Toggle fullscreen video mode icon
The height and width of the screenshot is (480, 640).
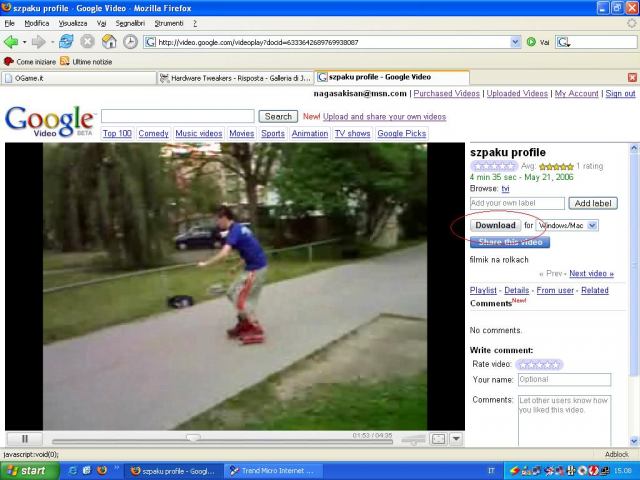point(438,439)
